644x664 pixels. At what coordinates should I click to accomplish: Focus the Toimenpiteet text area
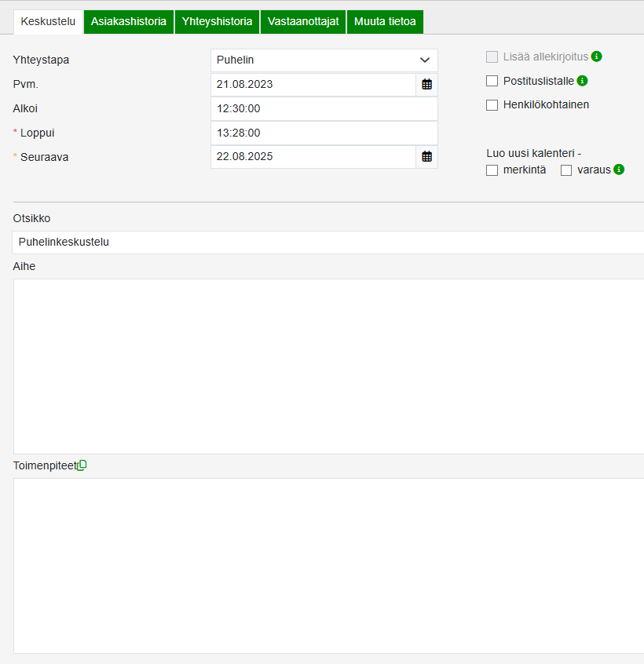click(x=328, y=565)
